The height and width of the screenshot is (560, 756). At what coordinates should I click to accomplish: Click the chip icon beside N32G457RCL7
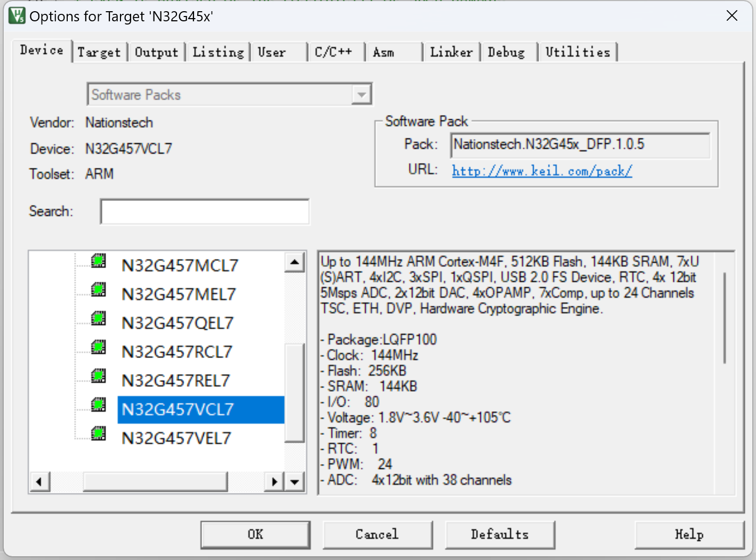coord(99,347)
